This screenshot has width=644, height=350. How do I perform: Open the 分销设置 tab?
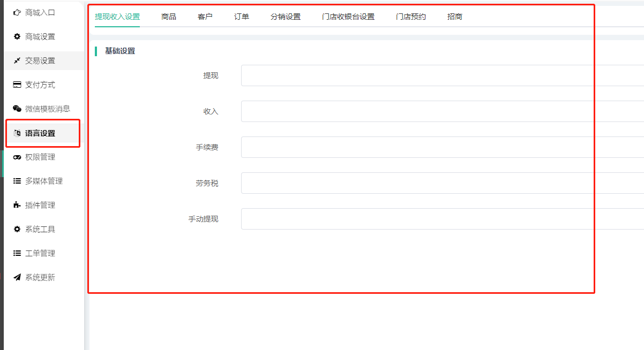(x=286, y=17)
